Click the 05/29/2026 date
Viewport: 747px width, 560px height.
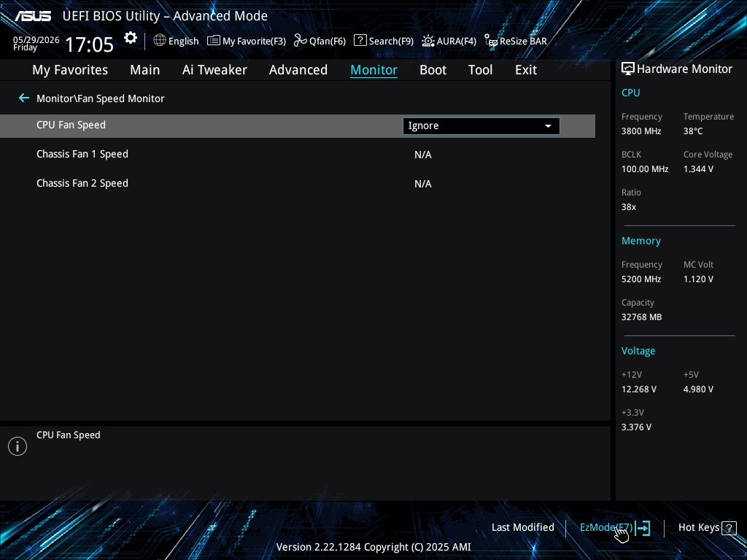pos(36,39)
